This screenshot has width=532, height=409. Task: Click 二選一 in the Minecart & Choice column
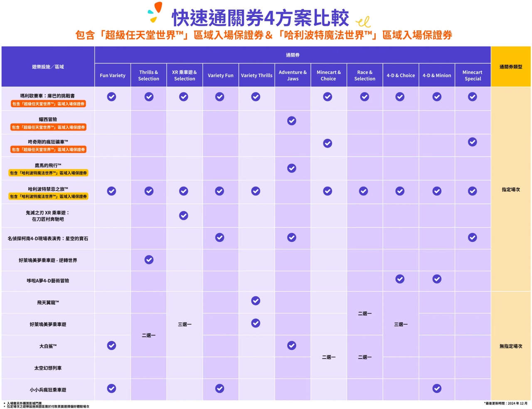(329, 357)
